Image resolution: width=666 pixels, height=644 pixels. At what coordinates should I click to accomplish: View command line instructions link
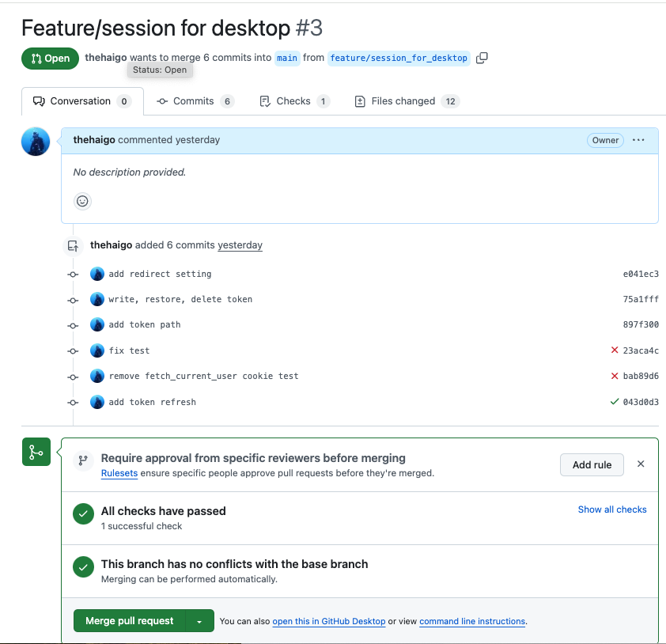click(472, 621)
